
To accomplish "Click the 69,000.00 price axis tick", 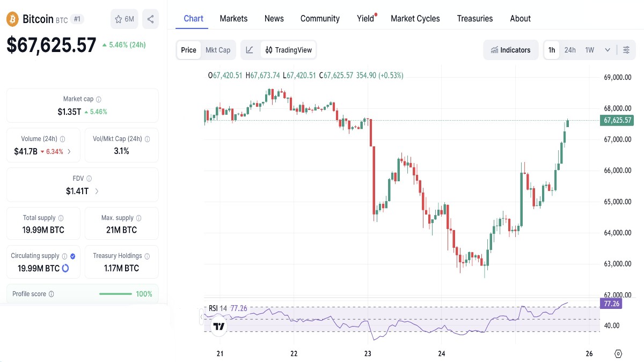I will pos(617,77).
